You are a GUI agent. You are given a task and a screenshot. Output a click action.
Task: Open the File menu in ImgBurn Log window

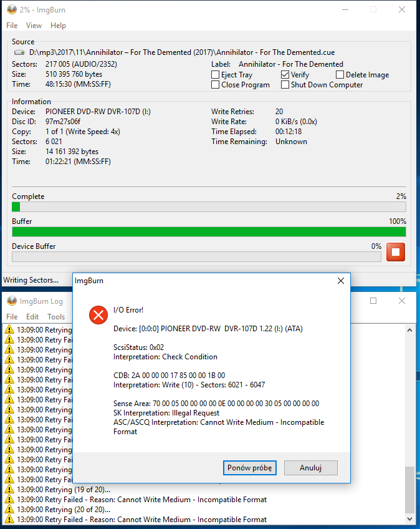coord(12,317)
